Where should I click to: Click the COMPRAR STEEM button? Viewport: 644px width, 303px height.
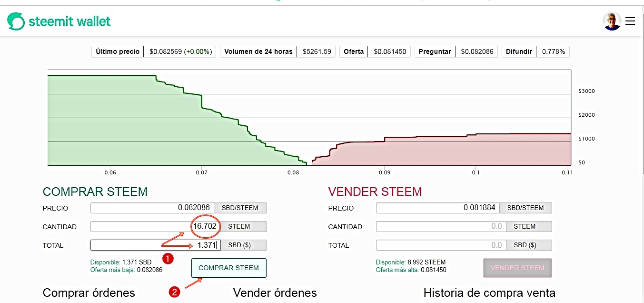click(x=229, y=268)
